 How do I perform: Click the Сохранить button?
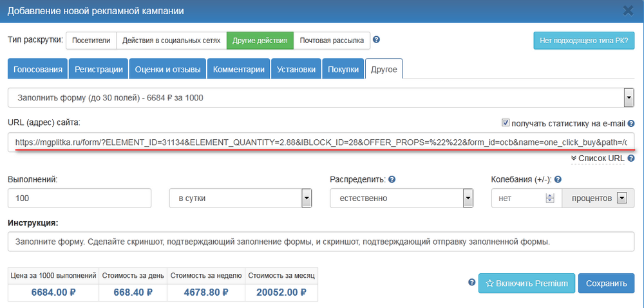coord(606,283)
